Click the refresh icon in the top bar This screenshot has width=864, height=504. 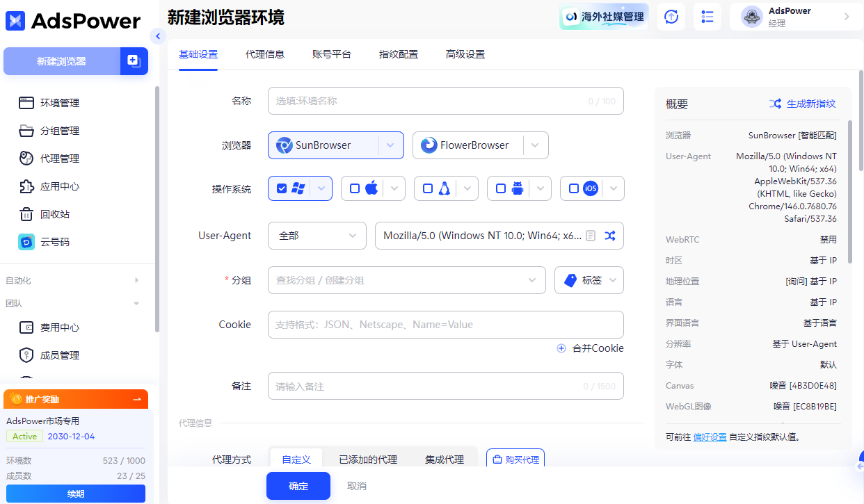671,16
